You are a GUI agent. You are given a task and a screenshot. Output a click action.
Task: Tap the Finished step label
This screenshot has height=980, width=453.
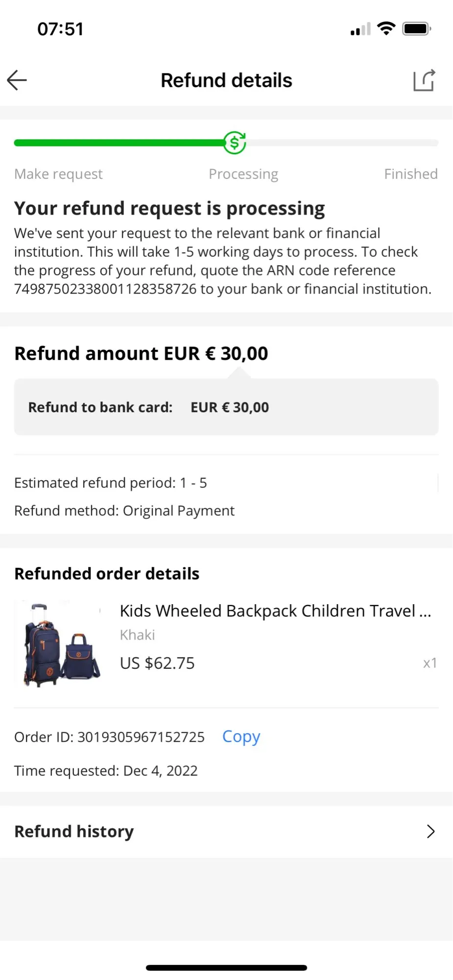point(410,174)
